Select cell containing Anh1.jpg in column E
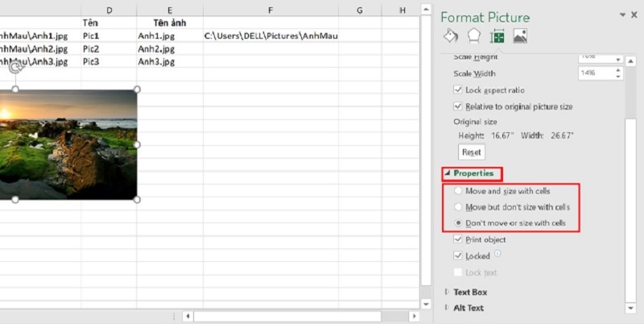This screenshot has height=324, width=644. pos(170,35)
